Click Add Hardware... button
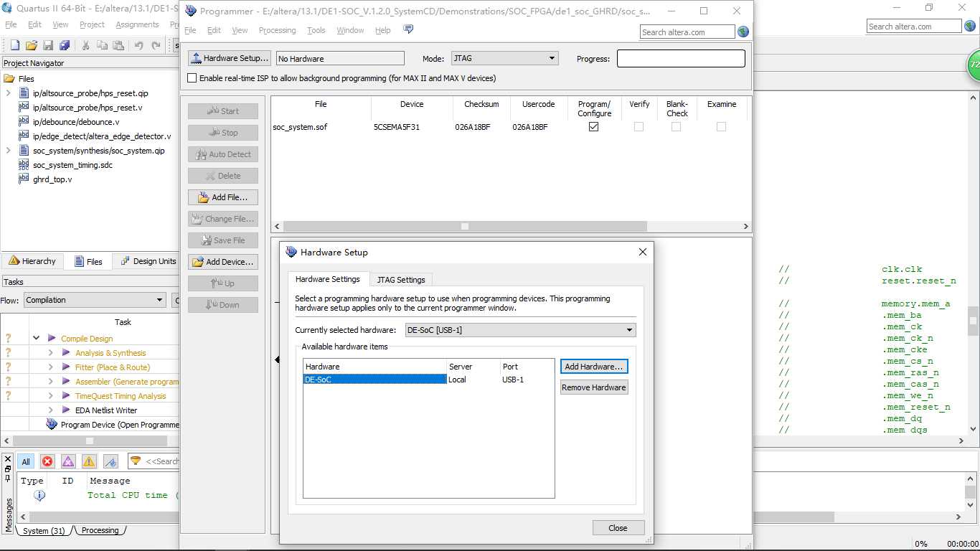Screen dimensions: 980x551 click(594, 366)
